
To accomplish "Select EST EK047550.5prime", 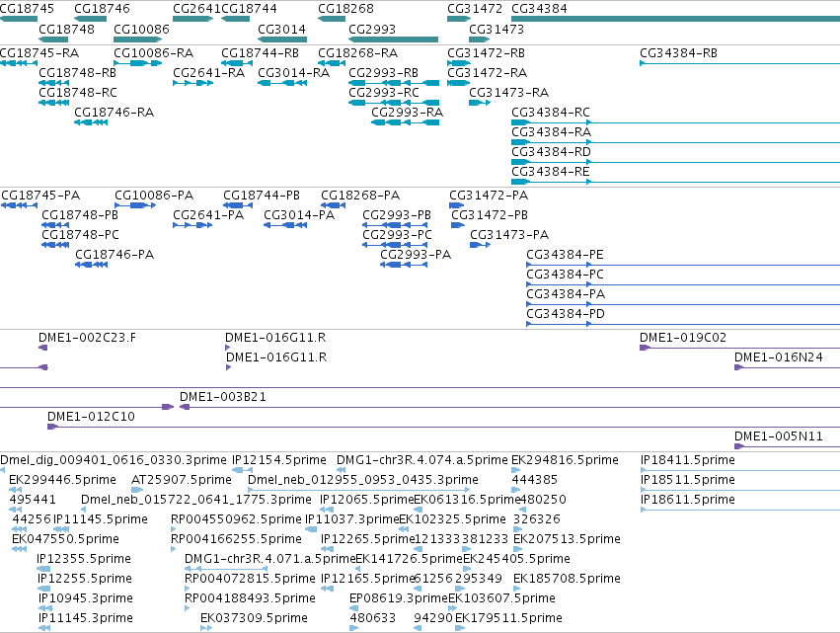I will 65,539.
